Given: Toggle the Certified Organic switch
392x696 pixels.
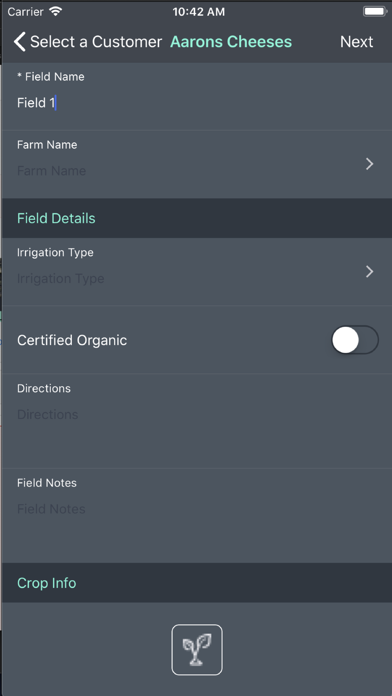Looking at the screenshot, I should 355,340.
